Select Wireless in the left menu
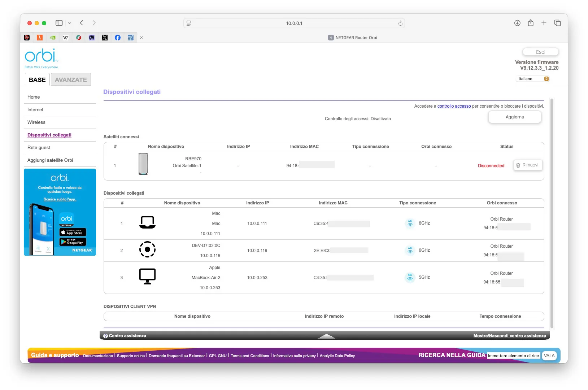Viewport: 588px width, 390px height. tap(36, 122)
